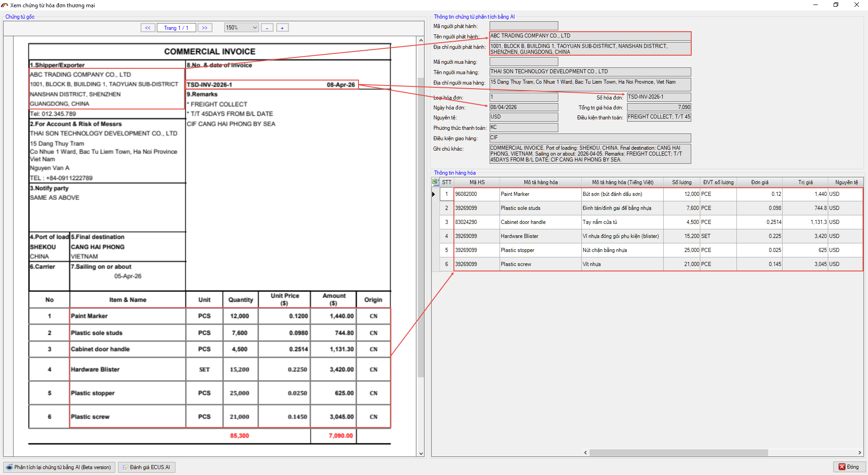The height and width of the screenshot is (475, 868).
Task: Click the Đóng close button
Action: tap(849, 467)
